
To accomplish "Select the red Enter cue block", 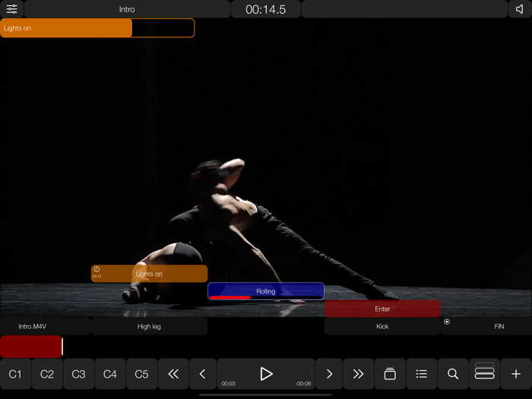I will click(x=382, y=309).
